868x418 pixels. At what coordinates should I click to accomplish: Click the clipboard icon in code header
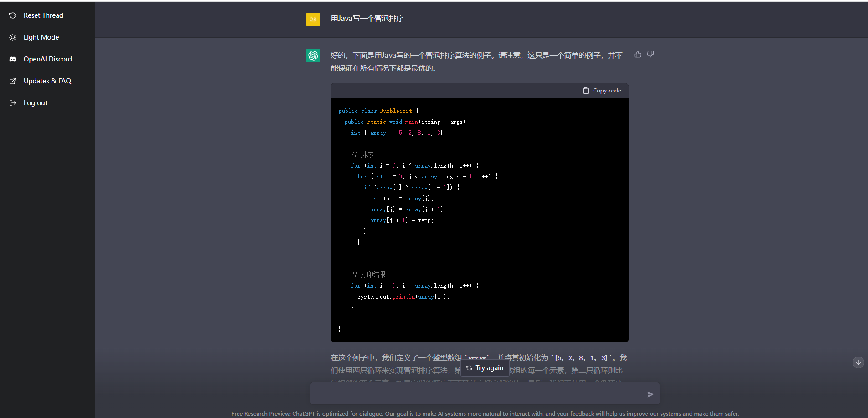tap(586, 91)
